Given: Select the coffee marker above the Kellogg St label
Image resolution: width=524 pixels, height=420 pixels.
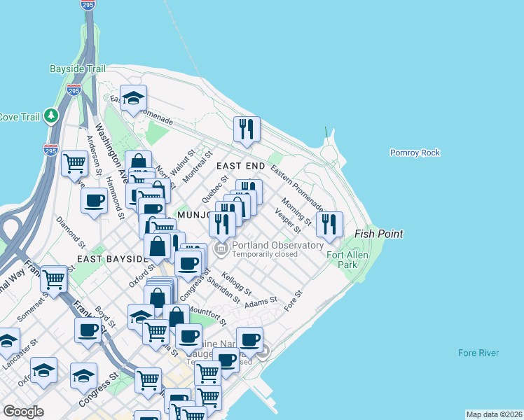Looking at the screenshot, I should click(x=188, y=265).
